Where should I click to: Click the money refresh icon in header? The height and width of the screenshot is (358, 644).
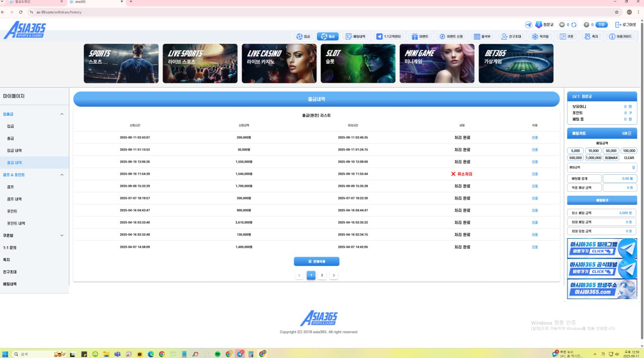[574, 24]
